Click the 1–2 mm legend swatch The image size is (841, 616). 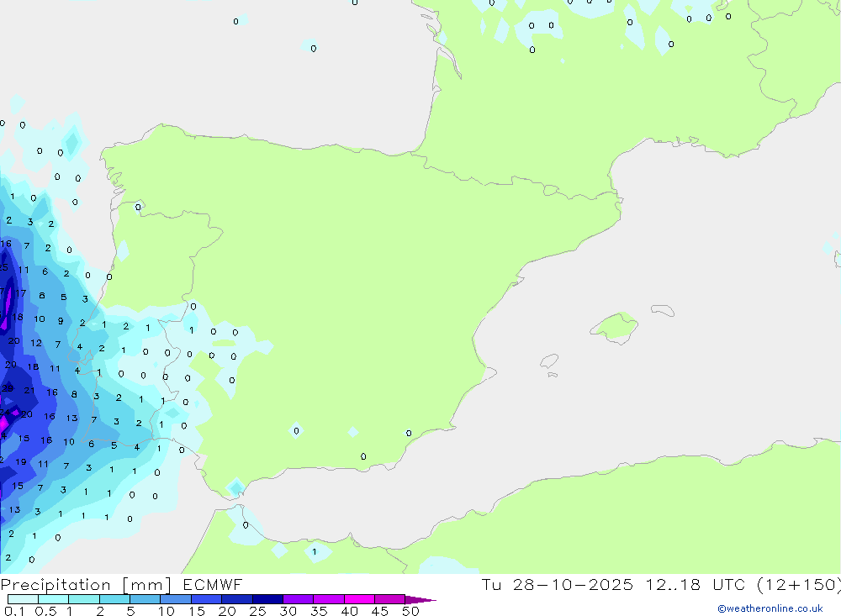(83, 599)
